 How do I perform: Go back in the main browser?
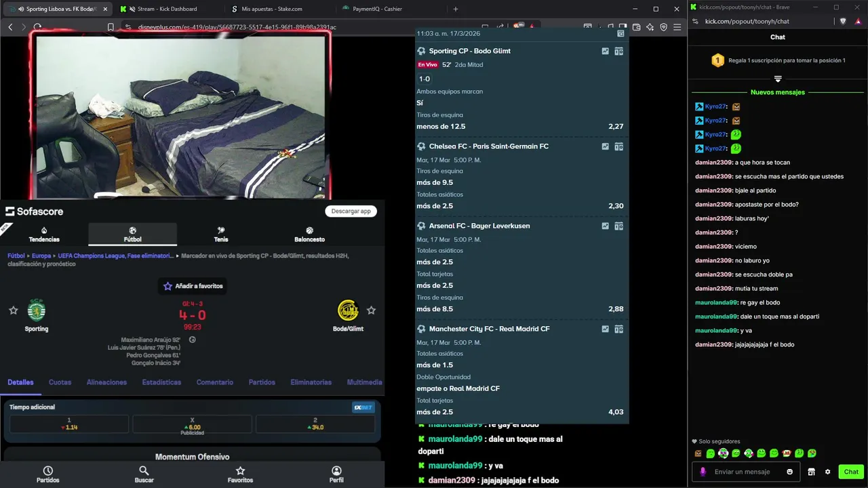[10, 27]
